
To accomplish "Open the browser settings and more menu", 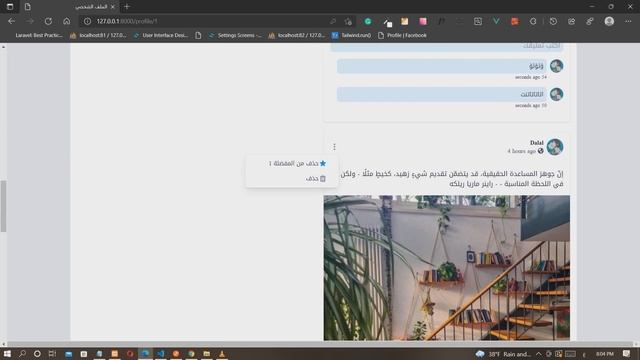I will 628,21.
